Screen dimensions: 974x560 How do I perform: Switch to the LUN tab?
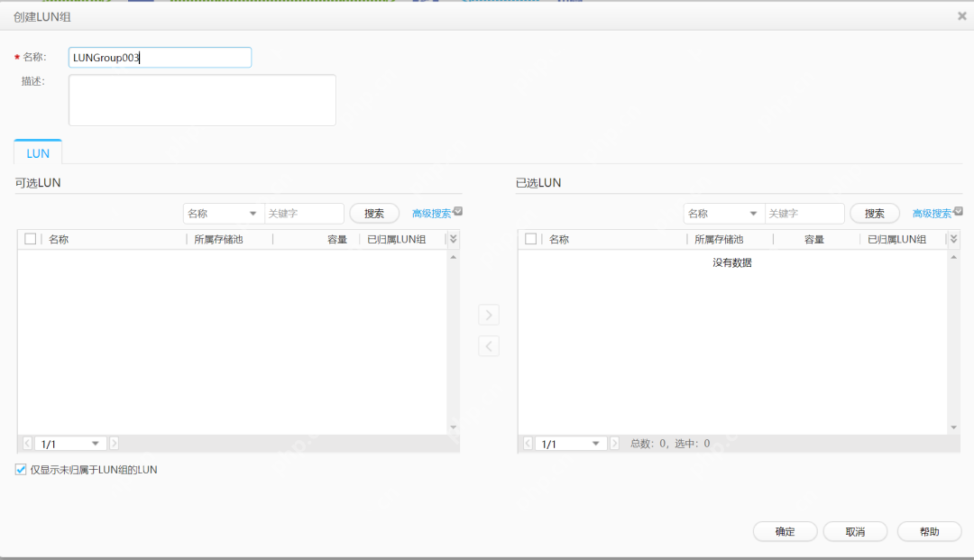point(37,153)
